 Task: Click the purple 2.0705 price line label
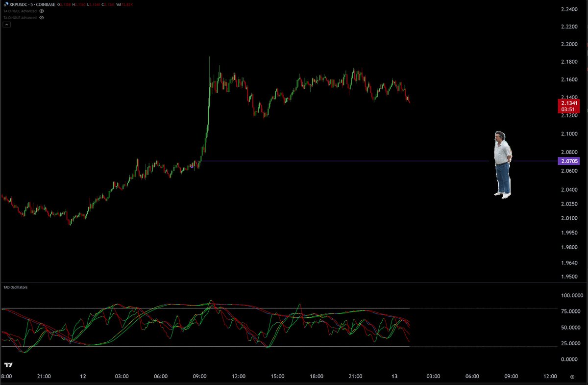point(570,161)
